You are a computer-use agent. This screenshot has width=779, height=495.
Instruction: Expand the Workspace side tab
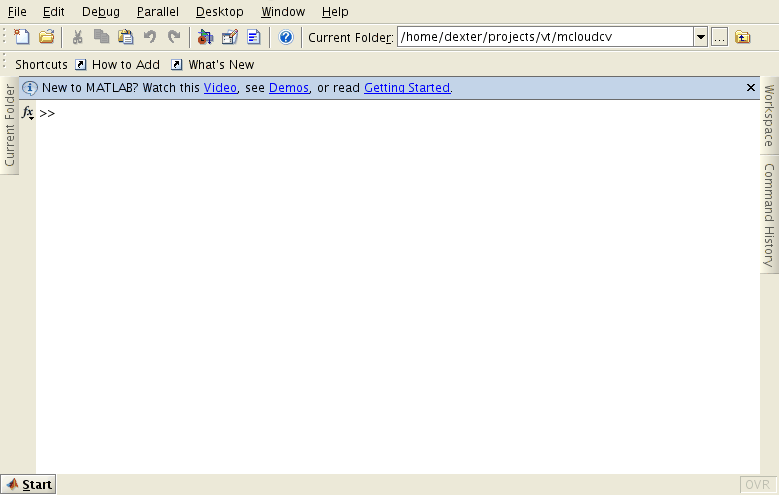769,115
